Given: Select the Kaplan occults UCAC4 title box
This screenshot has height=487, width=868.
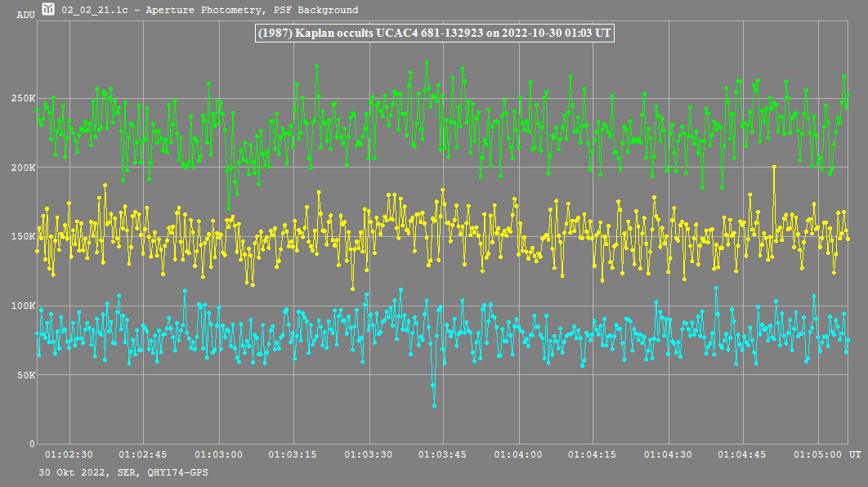Looking at the screenshot, I should point(434,34).
